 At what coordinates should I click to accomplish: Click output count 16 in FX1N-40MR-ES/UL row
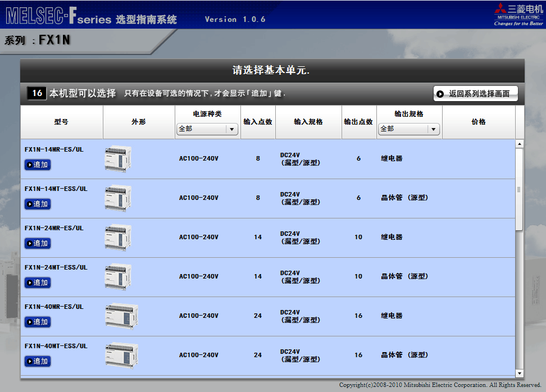[358, 316]
